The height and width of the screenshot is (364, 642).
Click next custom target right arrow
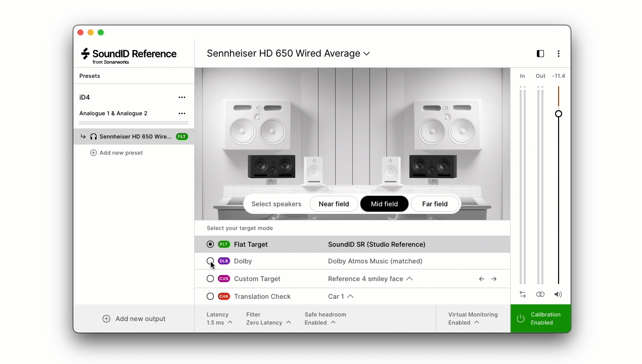coord(494,279)
